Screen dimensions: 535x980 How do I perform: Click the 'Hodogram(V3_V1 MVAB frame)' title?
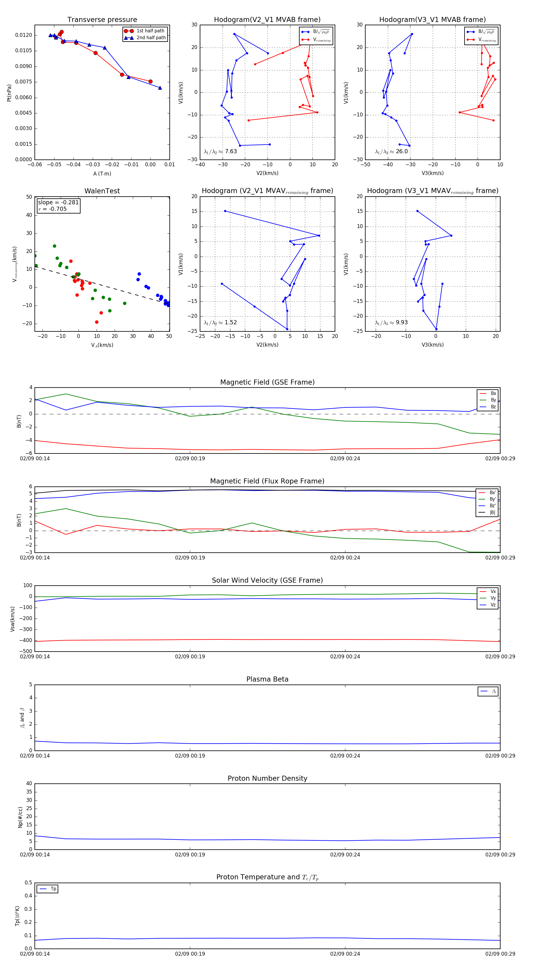point(432,20)
